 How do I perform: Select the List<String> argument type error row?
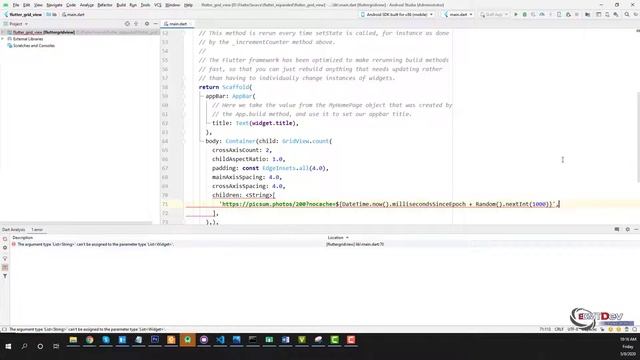(325, 244)
